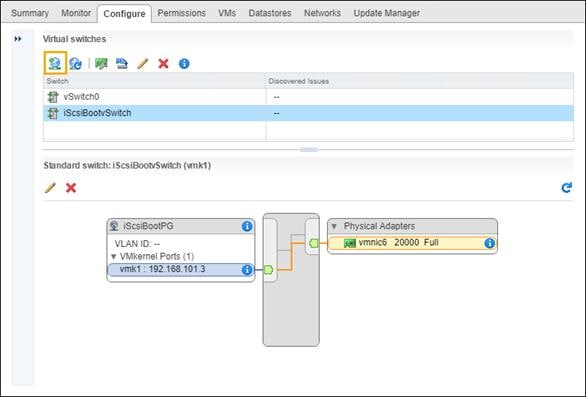
Task: Select the vmk1 : 192.168.101.3 port
Action: click(180, 270)
